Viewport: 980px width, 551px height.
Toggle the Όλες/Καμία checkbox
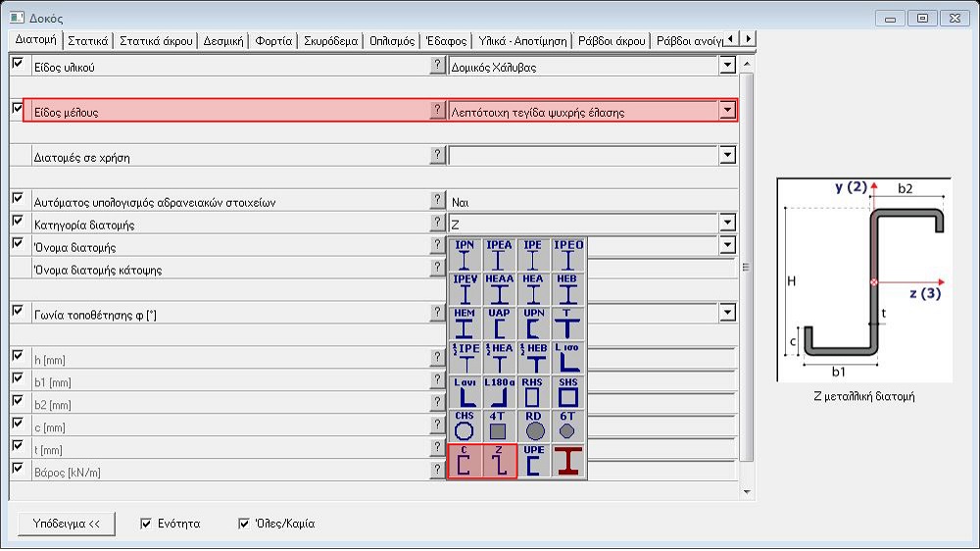click(244, 524)
